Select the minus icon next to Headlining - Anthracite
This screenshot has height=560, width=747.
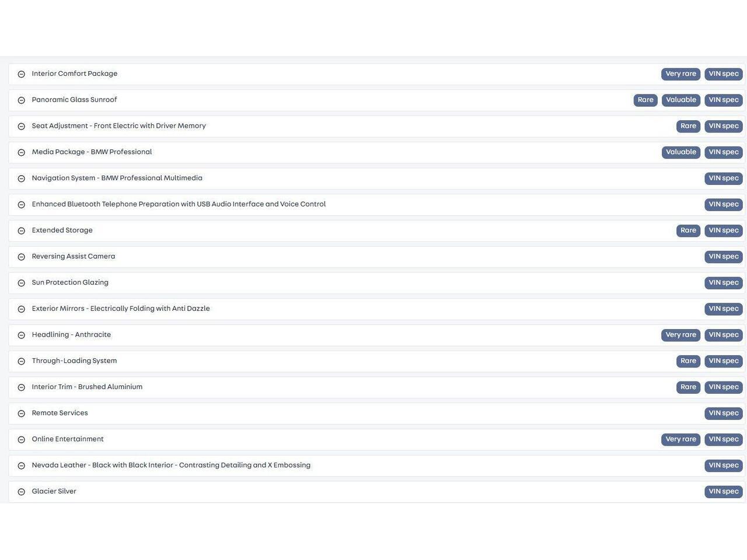click(x=22, y=335)
